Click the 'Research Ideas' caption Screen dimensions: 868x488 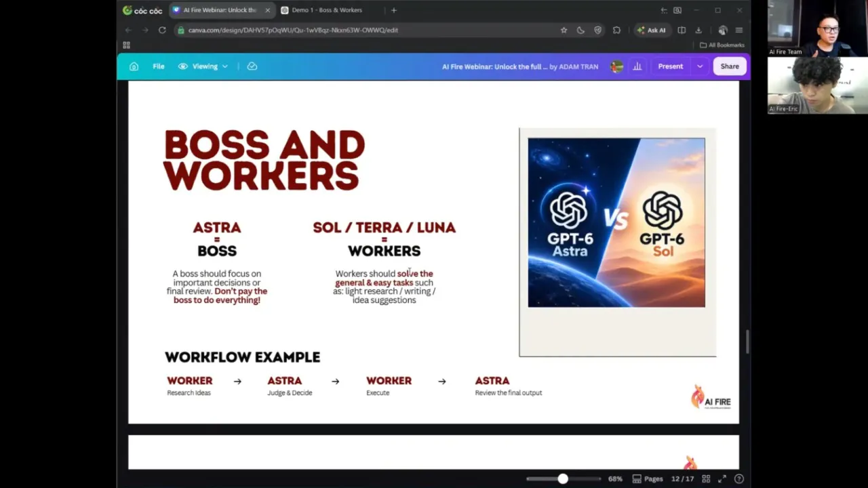tap(189, 393)
